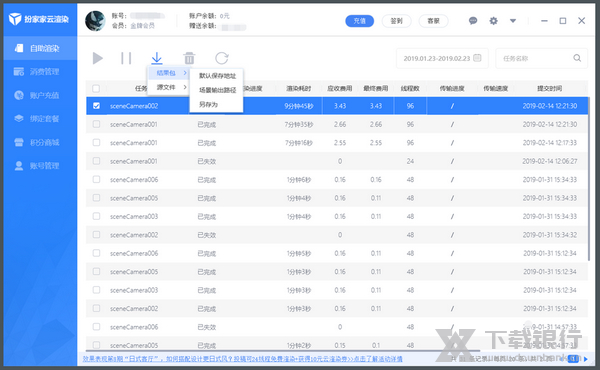Click the 渲染耗时 column header
The image size is (600, 370).
(298, 89)
